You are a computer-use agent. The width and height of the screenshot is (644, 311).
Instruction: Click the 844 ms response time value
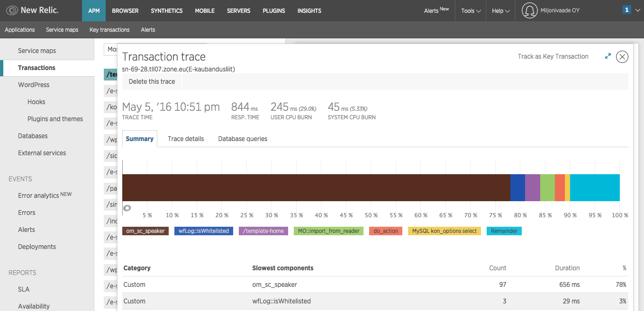pos(245,107)
